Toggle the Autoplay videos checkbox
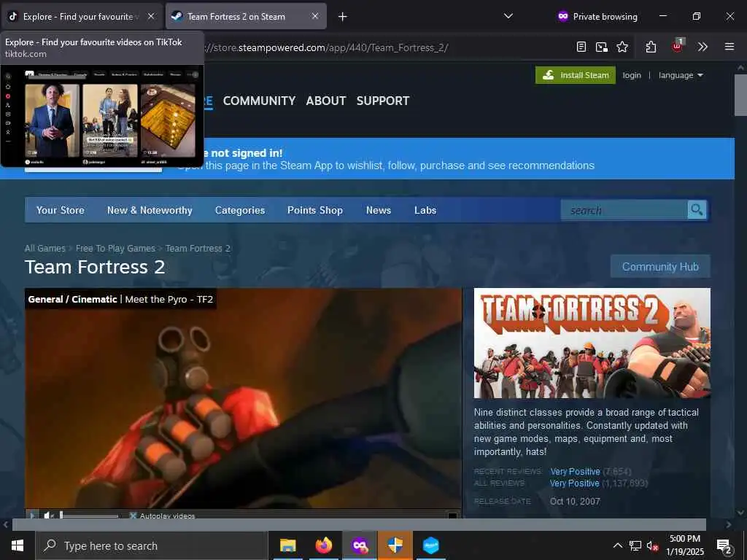 click(x=133, y=516)
